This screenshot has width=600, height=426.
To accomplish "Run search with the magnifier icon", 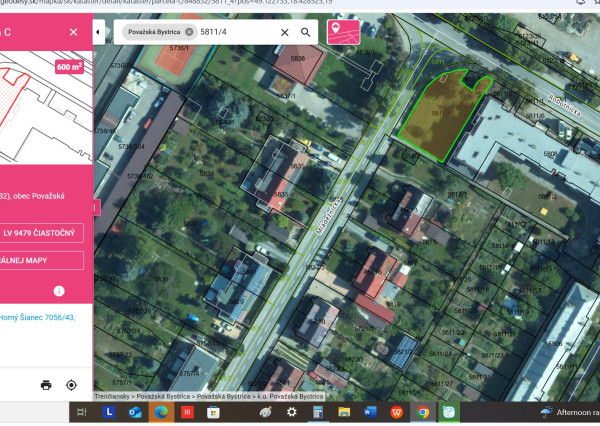I will click(x=305, y=32).
